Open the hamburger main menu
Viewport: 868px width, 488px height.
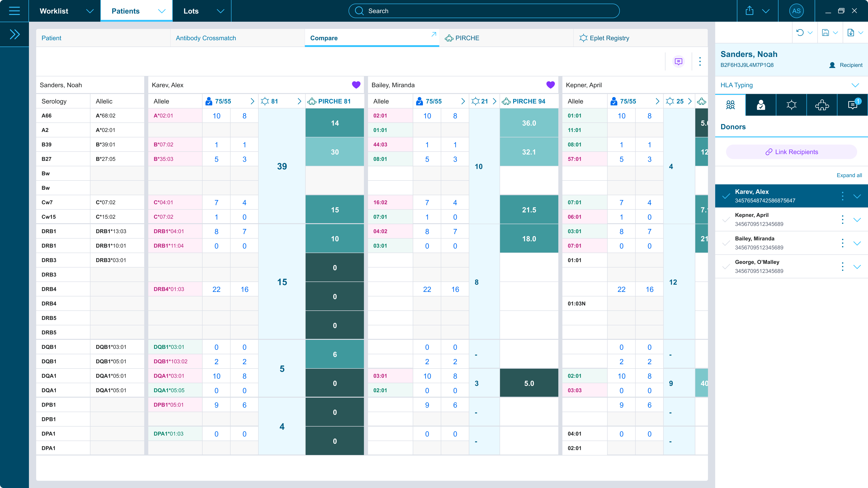pos(14,11)
